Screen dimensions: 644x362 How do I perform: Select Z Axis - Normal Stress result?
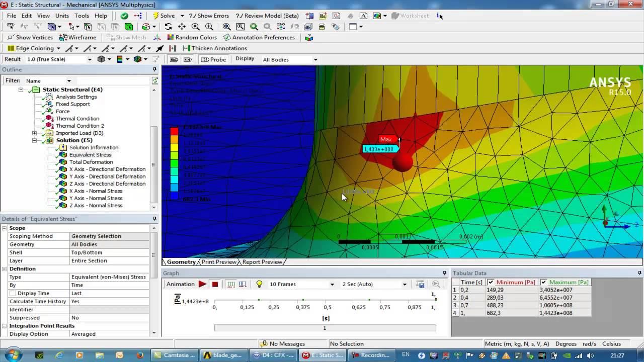(96, 206)
